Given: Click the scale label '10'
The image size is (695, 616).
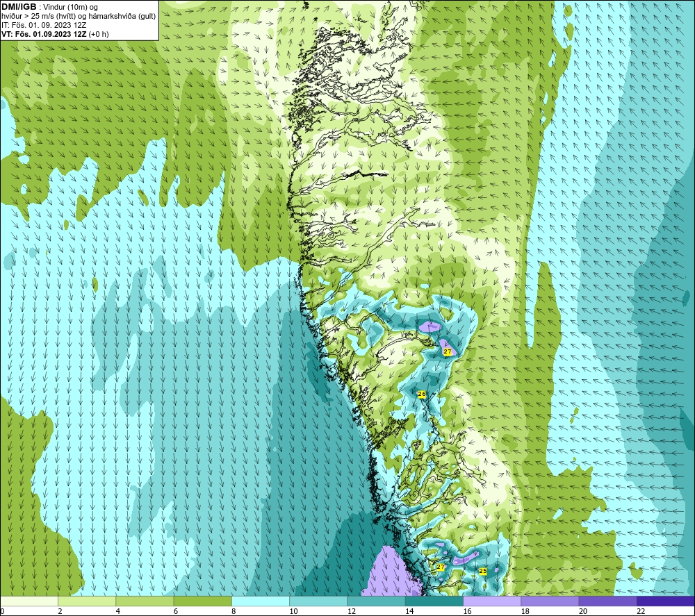Looking at the screenshot, I should [293, 611].
